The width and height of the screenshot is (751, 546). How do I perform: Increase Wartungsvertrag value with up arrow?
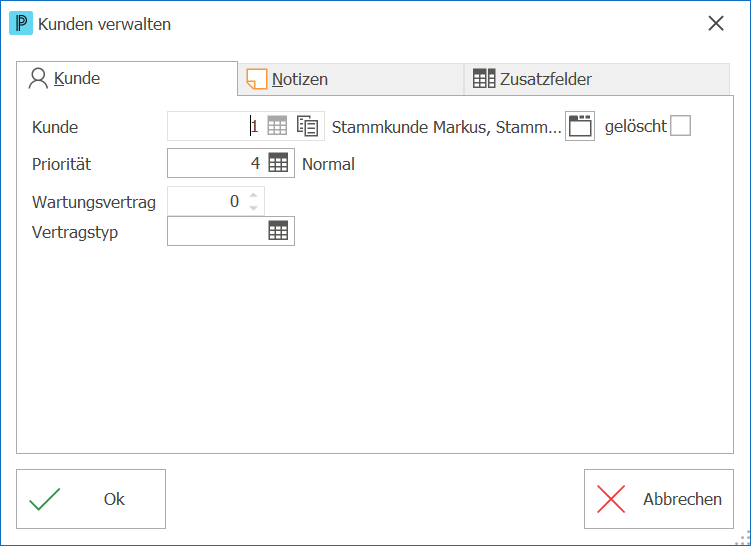point(253,195)
